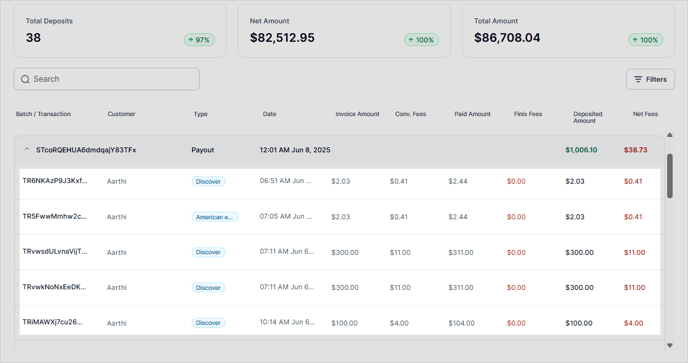Click the 10:14 AM Jun 6 date cell
This screenshot has width=688, height=363.
[x=287, y=322]
